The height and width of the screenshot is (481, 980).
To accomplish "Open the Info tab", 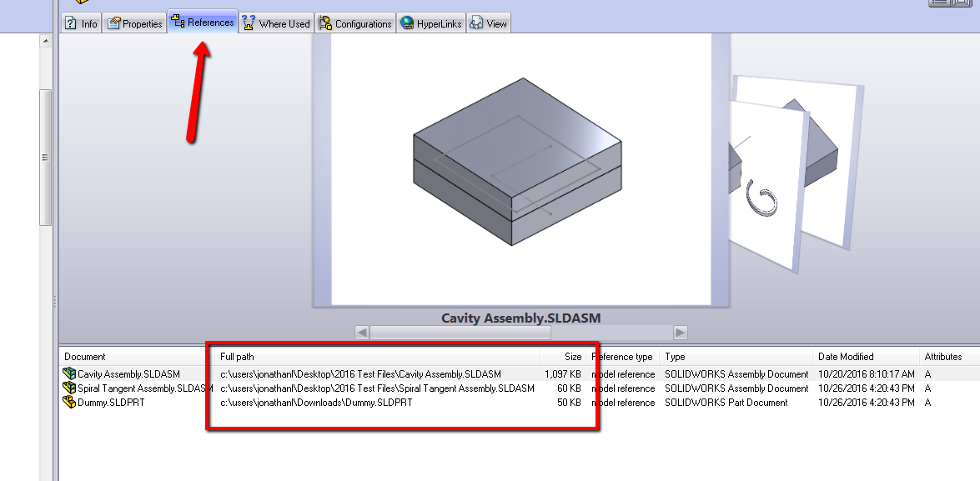I will [81, 23].
